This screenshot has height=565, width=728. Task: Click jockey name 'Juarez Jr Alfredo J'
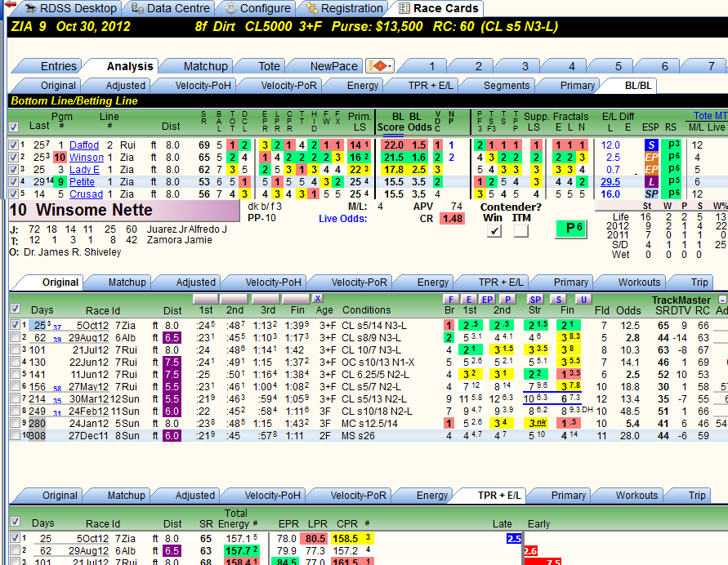pos(186,229)
